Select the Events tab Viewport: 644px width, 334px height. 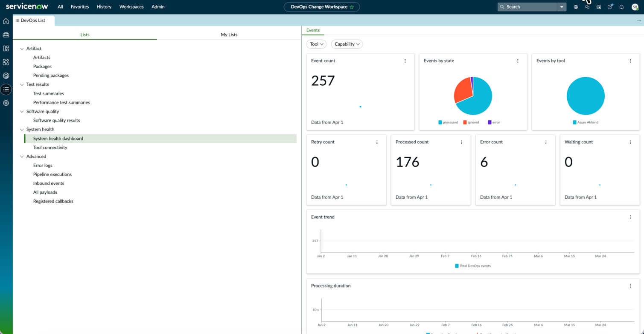313,30
